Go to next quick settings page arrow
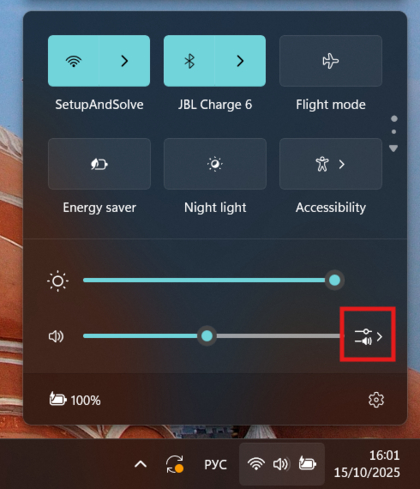This screenshot has width=420, height=489. pos(394,148)
